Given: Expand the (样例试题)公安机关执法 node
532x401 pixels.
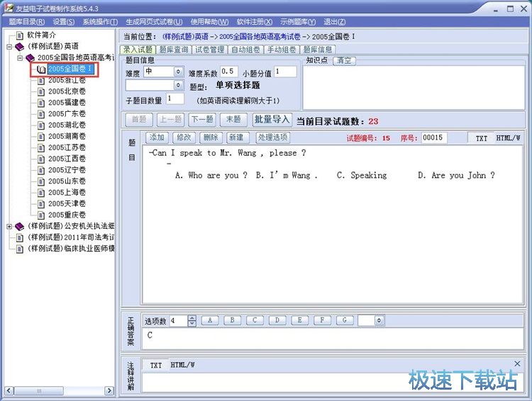Looking at the screenshot, I should tap(9, 226).
